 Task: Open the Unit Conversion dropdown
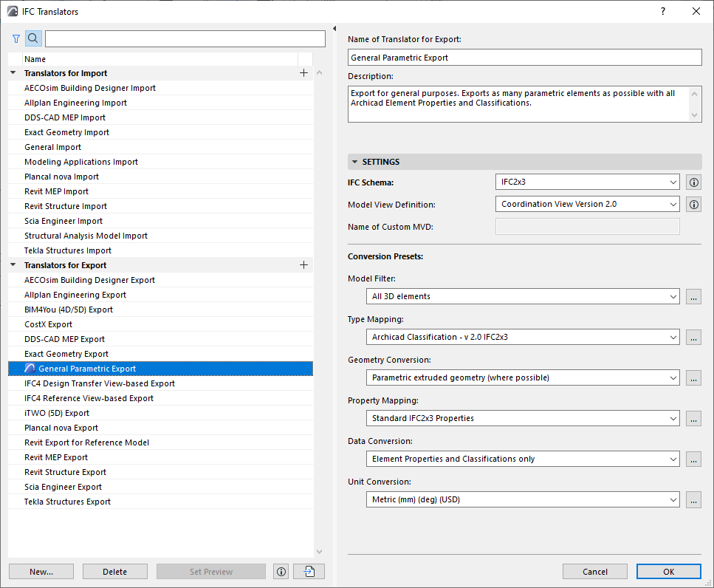(x=523, y=499)
